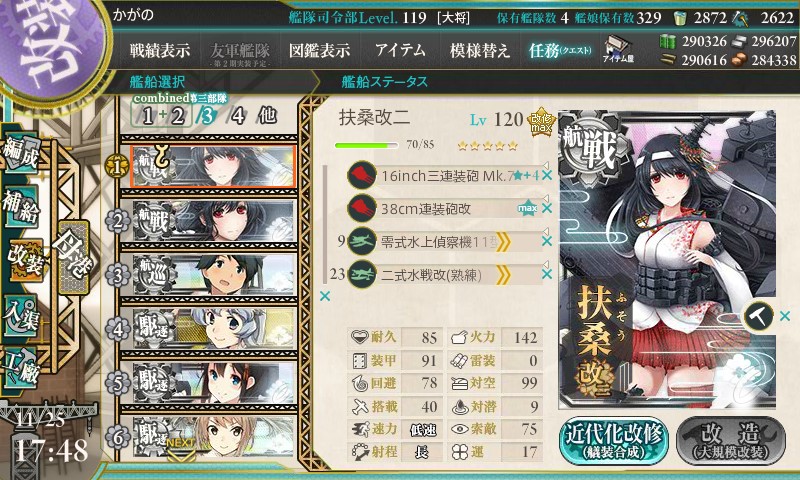Select the 他 other ships tab
The image size is (800, 480).
tap(267, 116)
